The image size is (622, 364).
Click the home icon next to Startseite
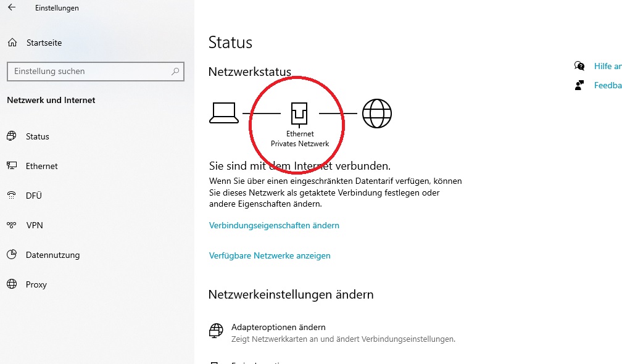11,42
